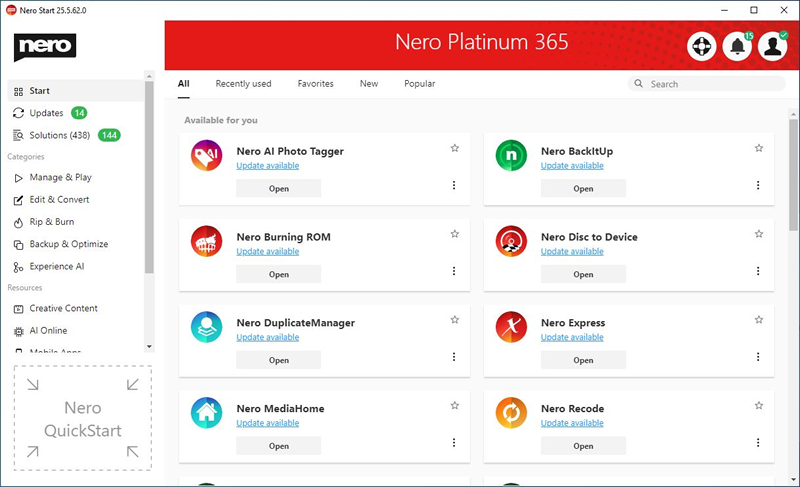Favorite Nero DuplicateManager with star
800x487 pixels.
click(455, 319)
